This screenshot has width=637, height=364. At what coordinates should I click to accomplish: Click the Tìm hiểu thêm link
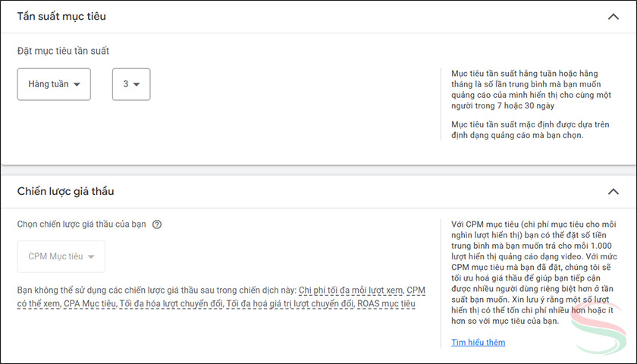(x=478, y=342)
